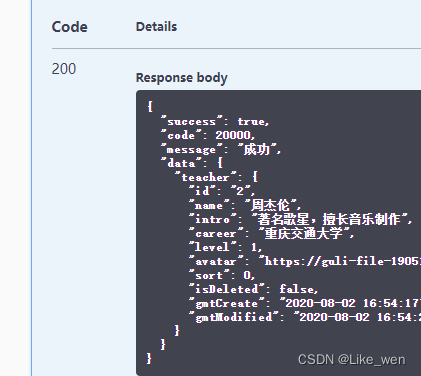Click the "gmtCreate" timestamp line
The height and width of the screenshot is (376, 421).
pos(305,303)
